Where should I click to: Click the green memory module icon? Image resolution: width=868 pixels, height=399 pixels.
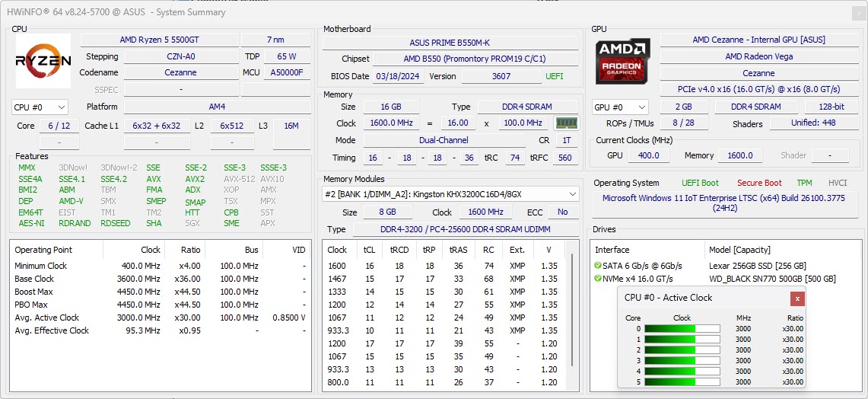pyautogui.click(x=566, y=123)
